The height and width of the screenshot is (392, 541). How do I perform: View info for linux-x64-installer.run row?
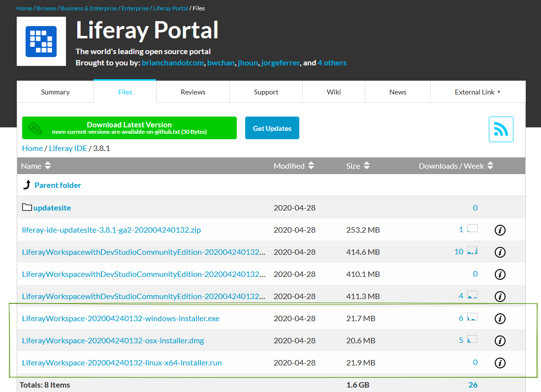tap(500, 362)
